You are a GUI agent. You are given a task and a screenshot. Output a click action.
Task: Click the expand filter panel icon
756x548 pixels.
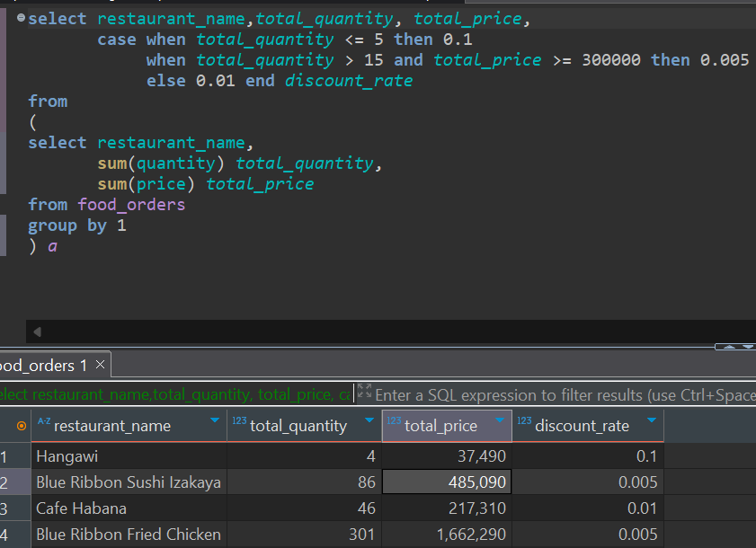(364, 391)
